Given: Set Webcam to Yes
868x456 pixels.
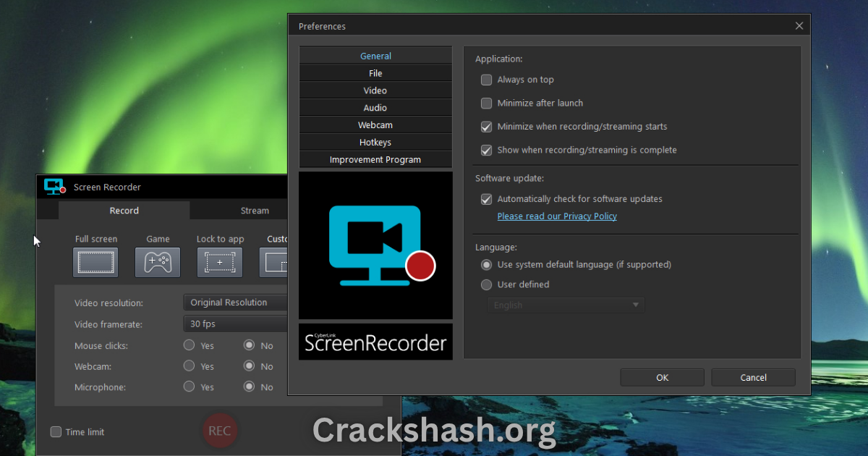Looking at the screenshot, I should pos(190,366).
